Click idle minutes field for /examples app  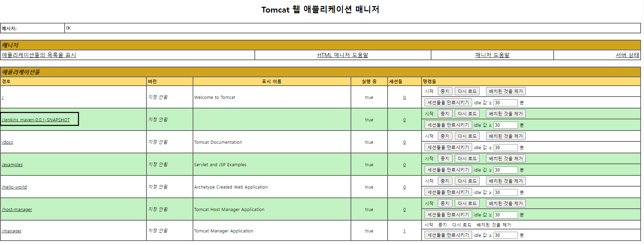(506, 170)
